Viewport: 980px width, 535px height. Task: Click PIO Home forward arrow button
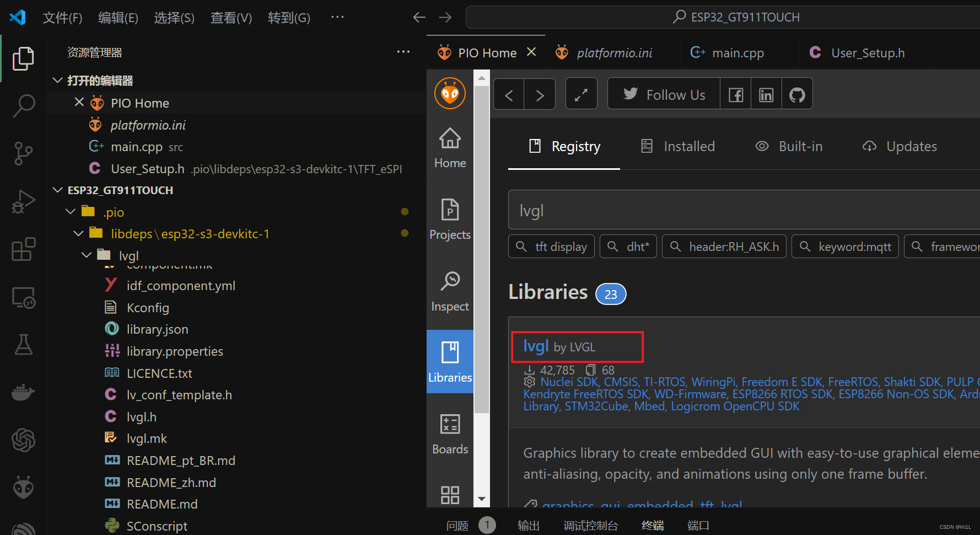[540, 95]
